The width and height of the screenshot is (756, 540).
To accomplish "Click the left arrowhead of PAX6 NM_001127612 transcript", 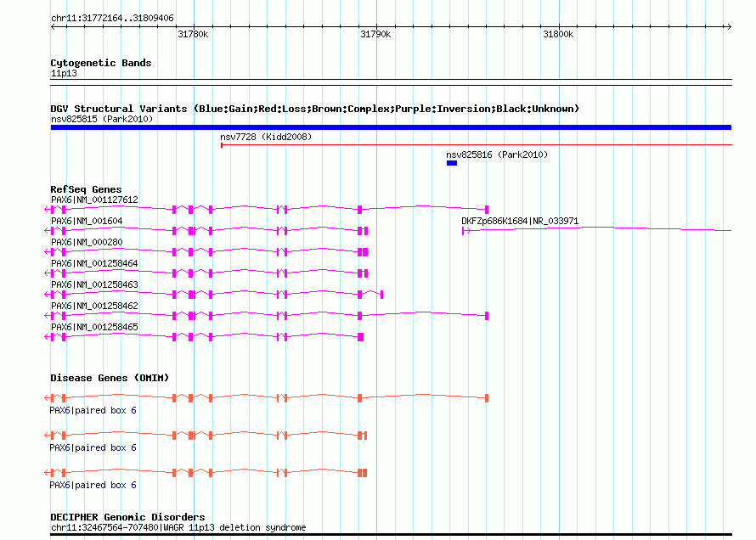I will pos(47,210).
